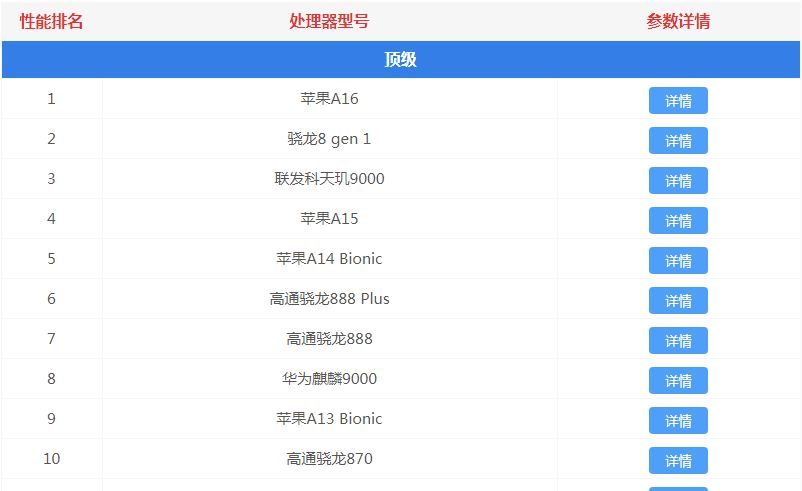
Task: Select the 高通骁龙888 Plus name text
Action: (329, 299)
